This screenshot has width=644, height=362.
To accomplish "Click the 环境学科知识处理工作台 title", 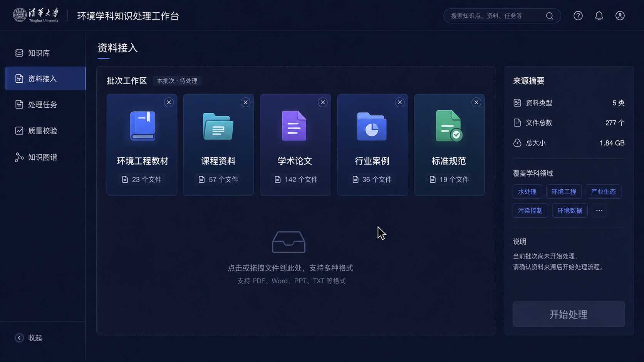I will [128, 16].
